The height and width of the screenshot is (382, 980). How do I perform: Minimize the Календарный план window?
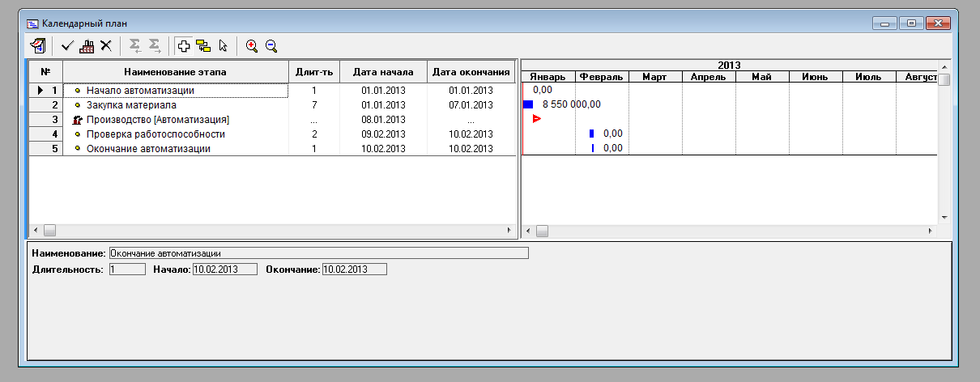coord(886,23)
